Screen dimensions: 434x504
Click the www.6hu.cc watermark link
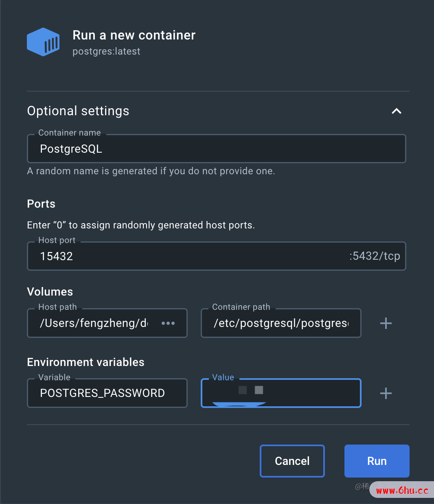402,491
